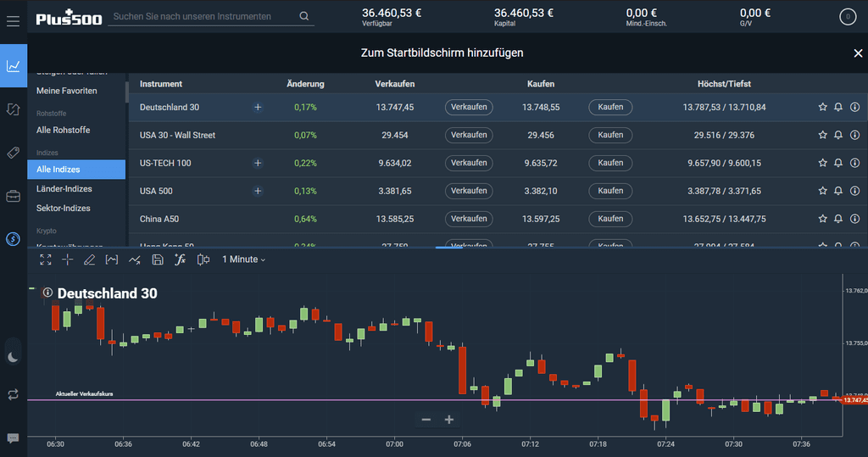Toggle alert bell for US-TECH 100

pos(838,163)
